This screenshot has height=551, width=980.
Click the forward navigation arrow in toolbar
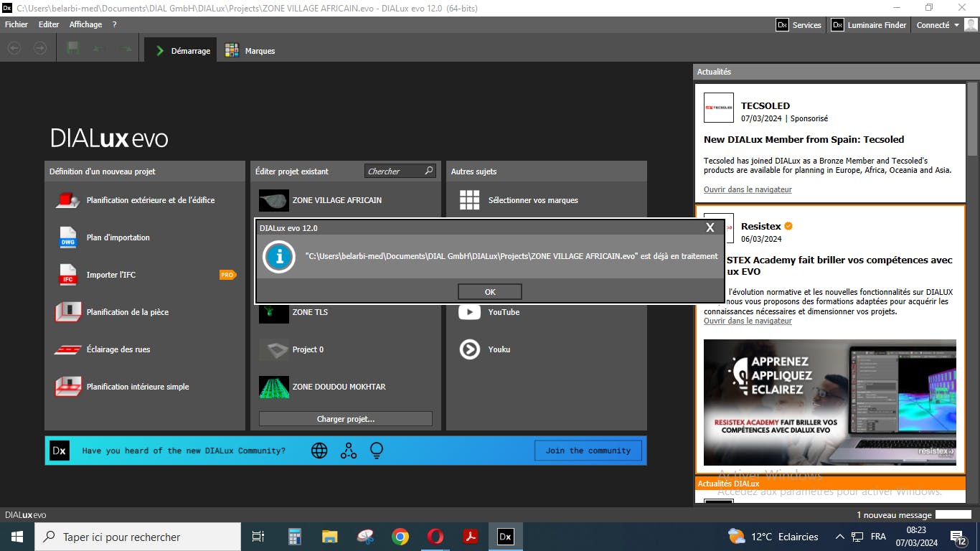(40, 48)
